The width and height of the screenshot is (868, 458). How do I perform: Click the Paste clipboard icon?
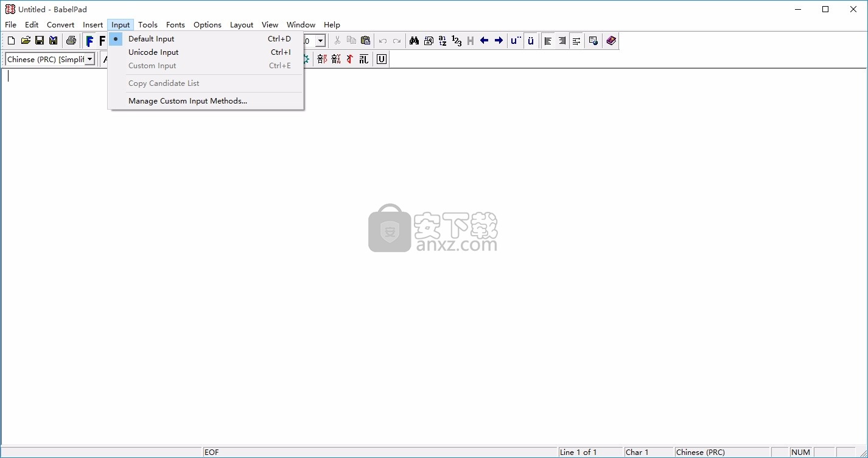(365, 41)
